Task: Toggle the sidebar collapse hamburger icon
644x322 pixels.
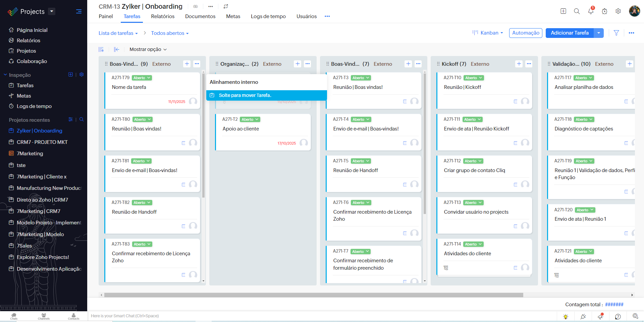Action: 79,11
